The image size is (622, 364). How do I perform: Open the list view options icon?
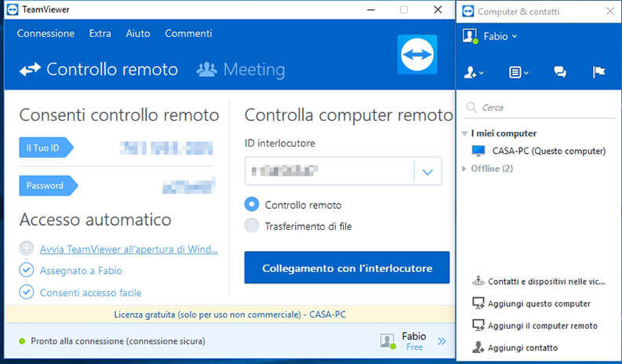518,72
